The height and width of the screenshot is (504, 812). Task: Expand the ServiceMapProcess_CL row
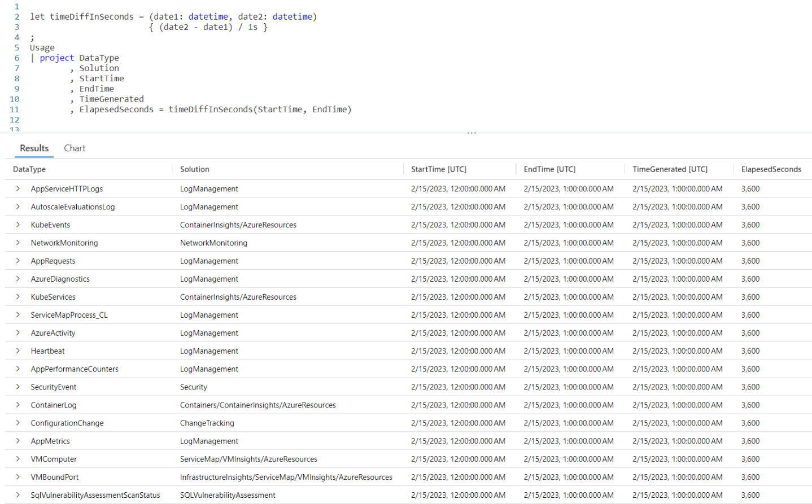18,315
